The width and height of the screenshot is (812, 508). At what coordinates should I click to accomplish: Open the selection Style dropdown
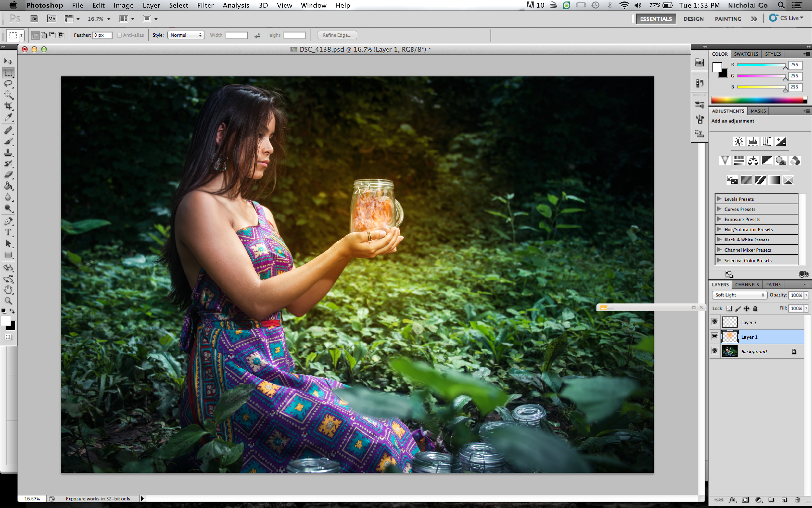click(x=186, y=35)
